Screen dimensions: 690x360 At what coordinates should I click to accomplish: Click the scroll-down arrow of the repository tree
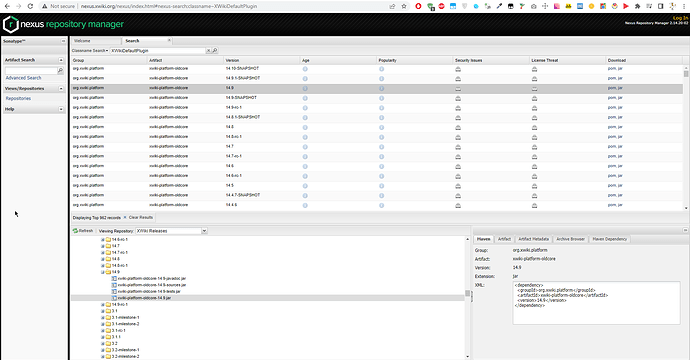pos(467,357)
